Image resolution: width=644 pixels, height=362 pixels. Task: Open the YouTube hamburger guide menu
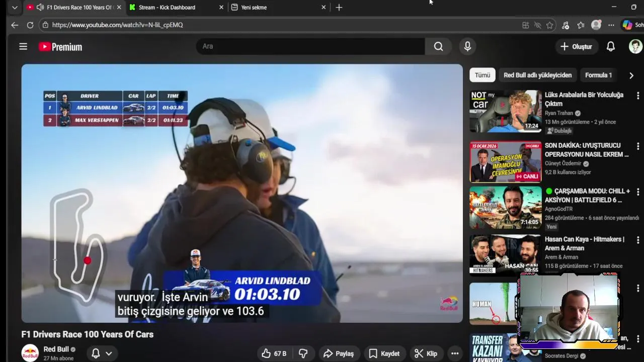pos(23,46)
